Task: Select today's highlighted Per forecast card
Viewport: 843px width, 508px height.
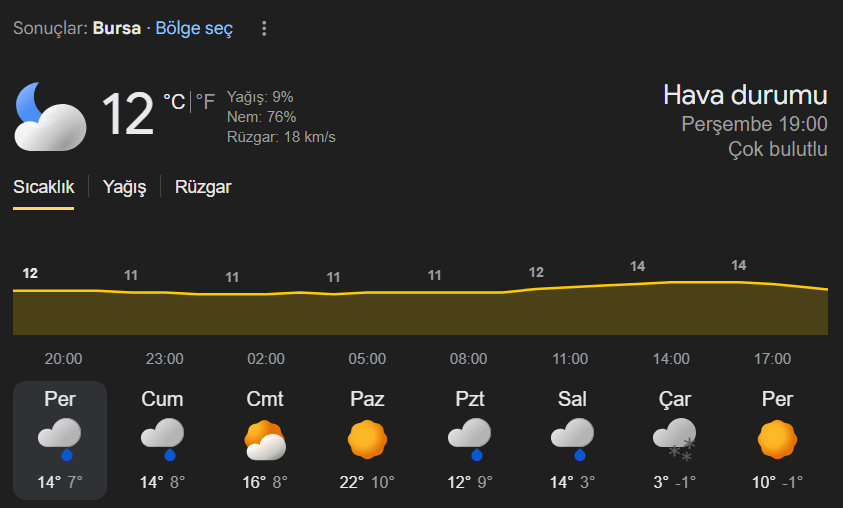Action: point(60,440)
